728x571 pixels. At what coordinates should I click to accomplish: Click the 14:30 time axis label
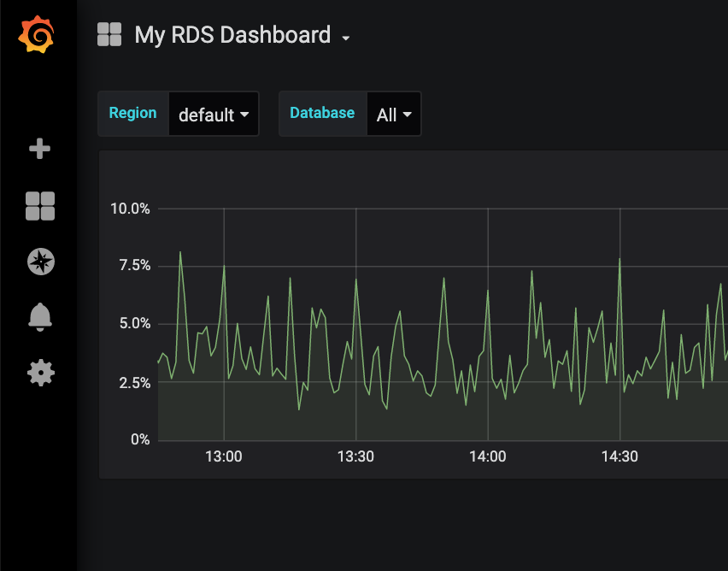click(619, 456)
